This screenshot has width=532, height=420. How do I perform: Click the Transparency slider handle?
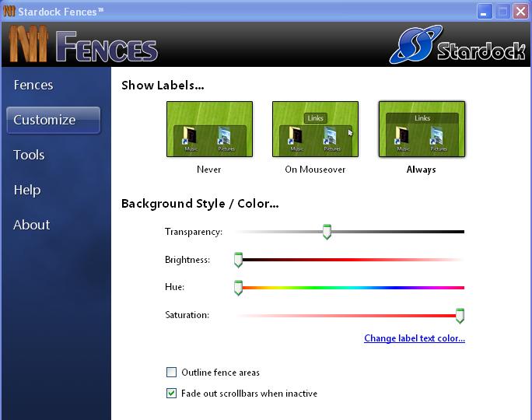(327, 232)
